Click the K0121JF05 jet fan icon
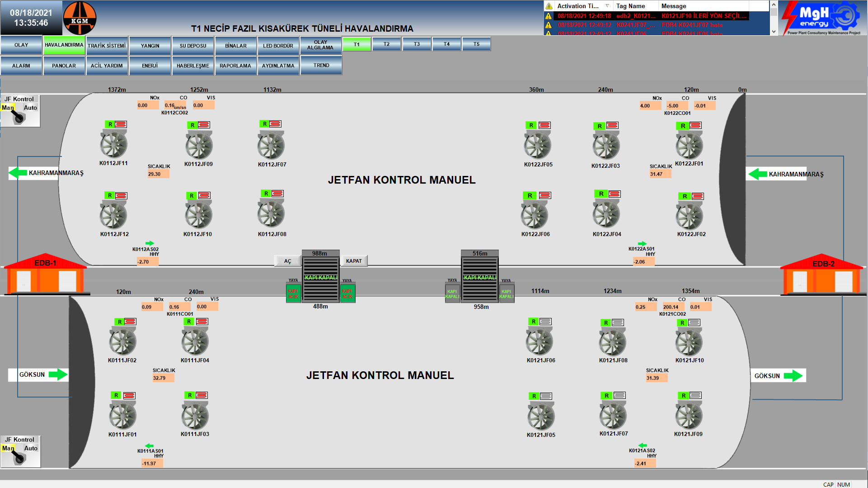Viewport: 868px width, 488px height. coord(540,416)
